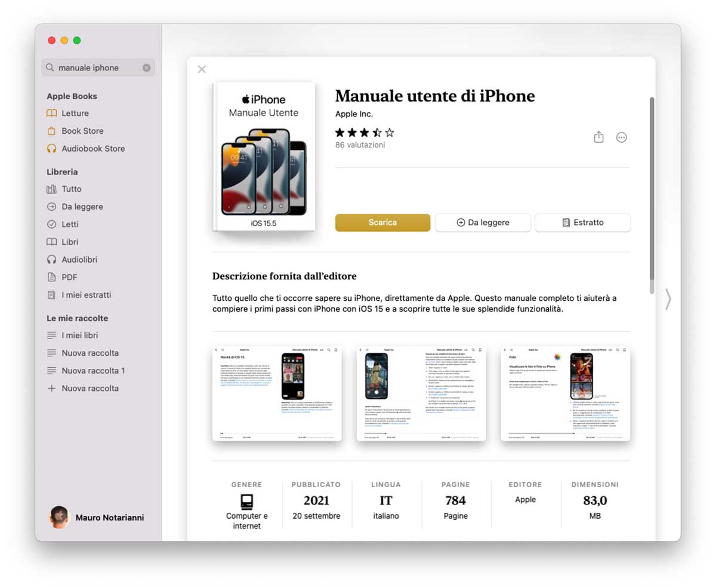This screenshot has height=588, width=716.
Task: Click the gold Scarica button
Action: [x=382, y=222]
